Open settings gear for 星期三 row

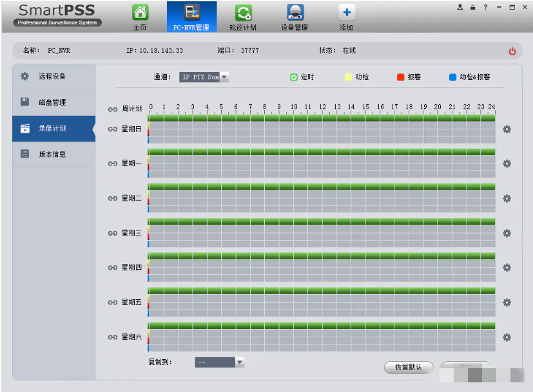click(507, 233)
